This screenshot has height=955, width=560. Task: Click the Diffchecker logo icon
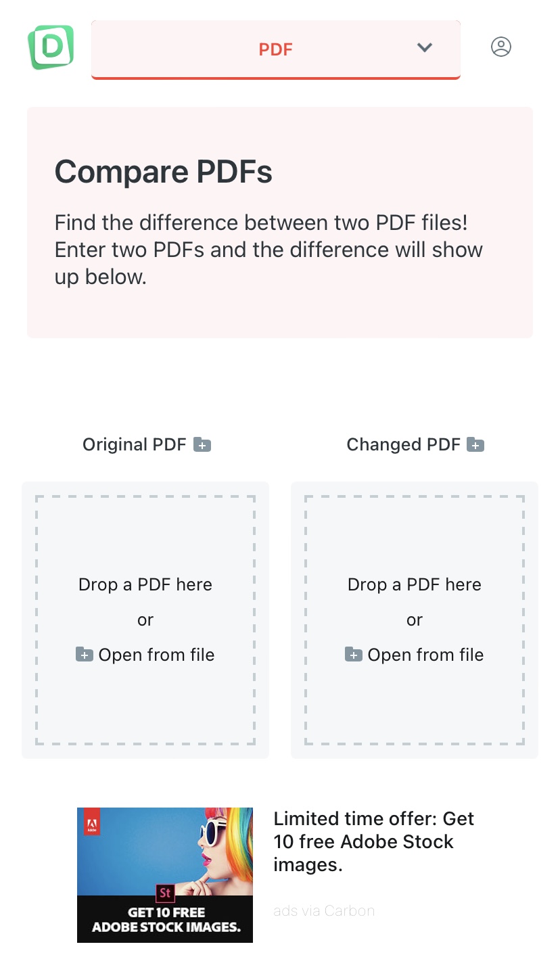(51, 47)
